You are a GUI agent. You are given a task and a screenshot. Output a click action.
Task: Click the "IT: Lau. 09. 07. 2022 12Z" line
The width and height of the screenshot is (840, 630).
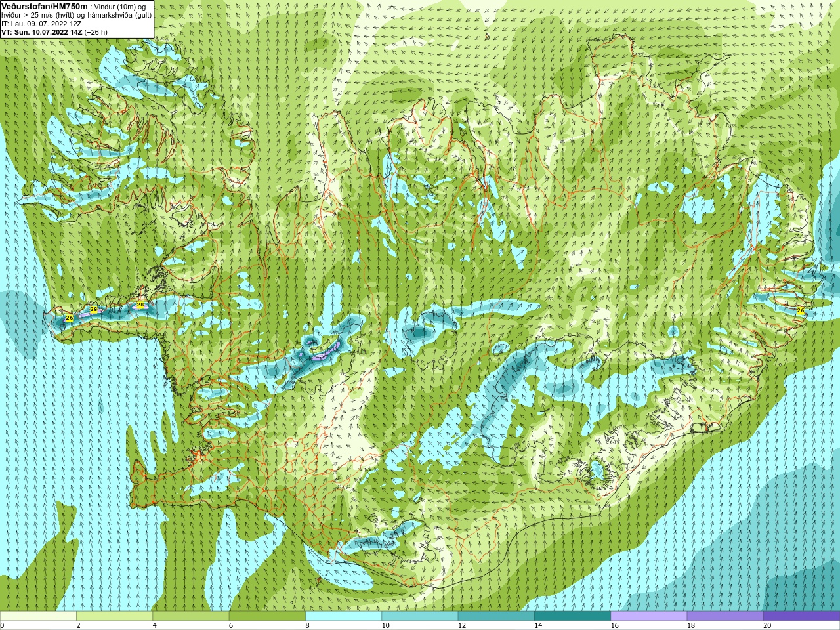(42, 24)
